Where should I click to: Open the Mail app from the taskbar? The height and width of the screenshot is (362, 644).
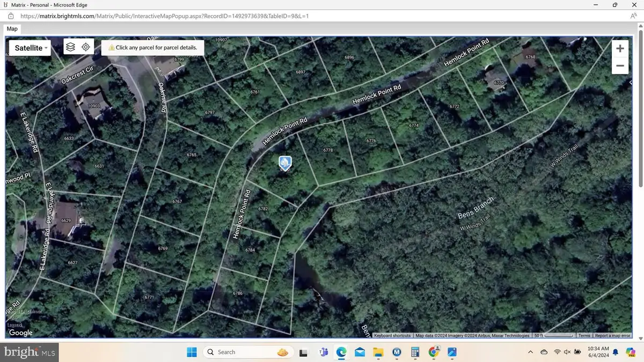[360, 352]
